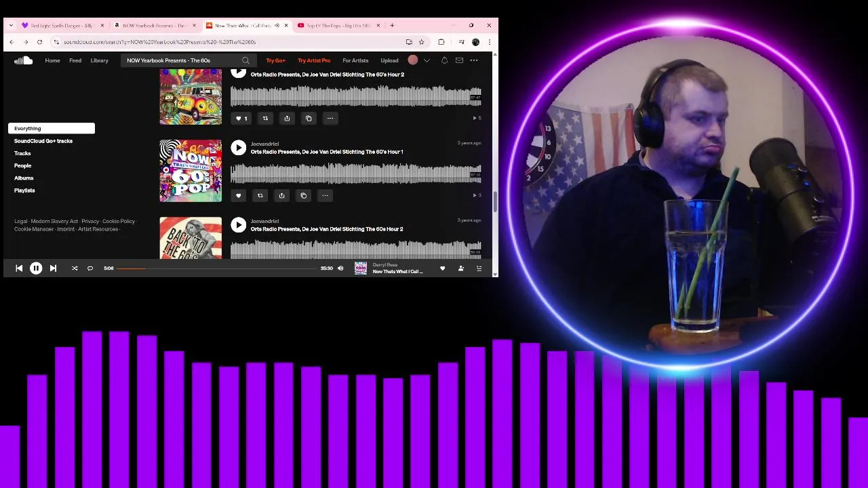The image size is (868, 488).
Task: Open the messages envelope icon
Action: (x=459, y=60)
